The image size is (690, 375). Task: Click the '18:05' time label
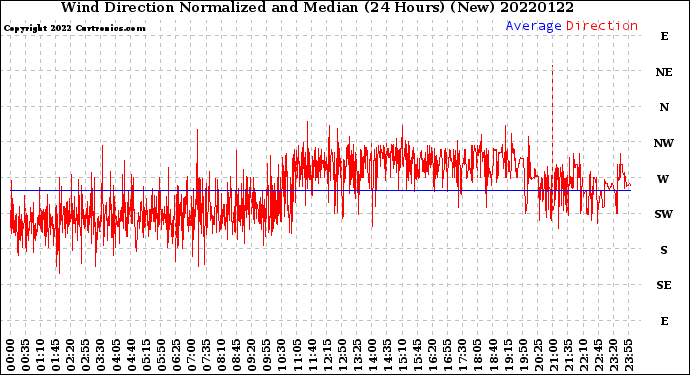tap(478, 356)
